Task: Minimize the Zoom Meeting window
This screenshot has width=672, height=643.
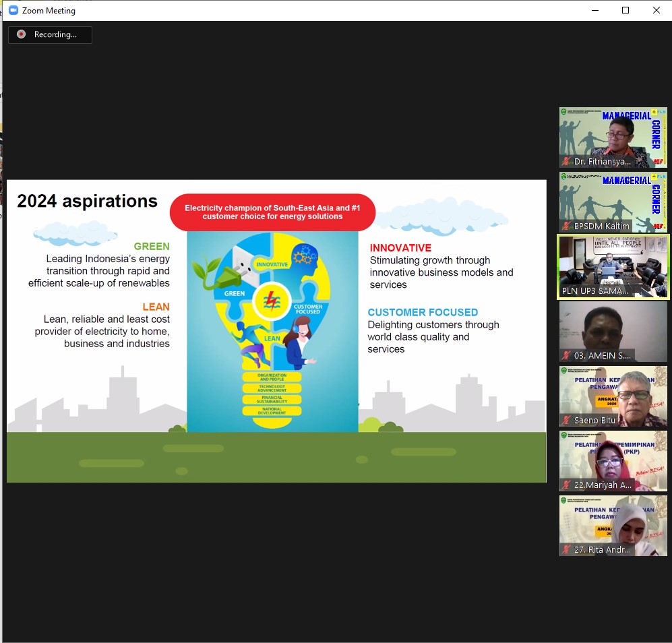Action: (x=595, y=10)
